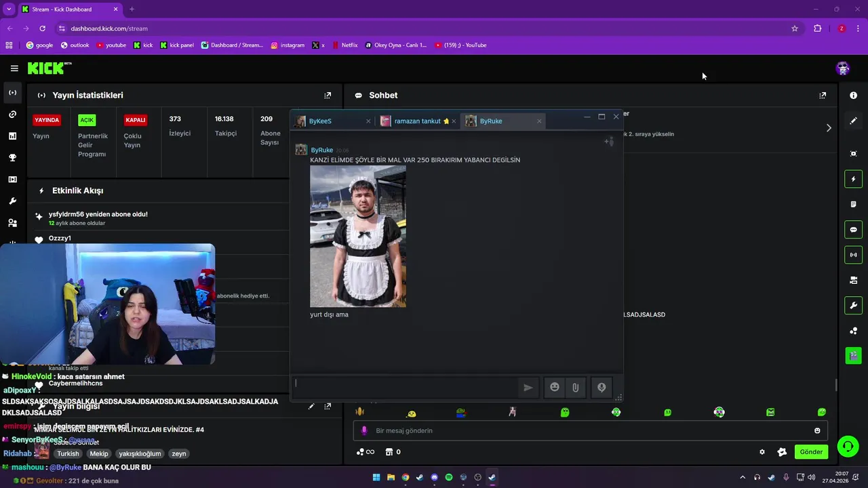Viewport: 868px width, 488px height.
Task: Switch to the ByRuke chat tab
Action: point(503,121)
